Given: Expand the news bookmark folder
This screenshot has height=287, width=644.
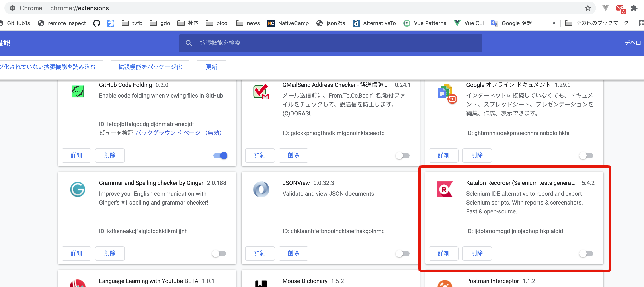Looking at the screenshot, I should 248,23.
